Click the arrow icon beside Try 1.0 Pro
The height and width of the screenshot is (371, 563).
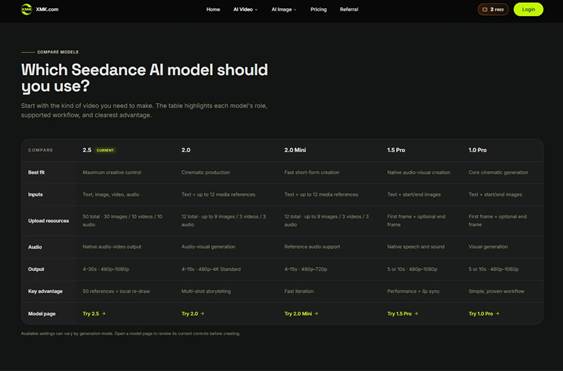[497, 314]
